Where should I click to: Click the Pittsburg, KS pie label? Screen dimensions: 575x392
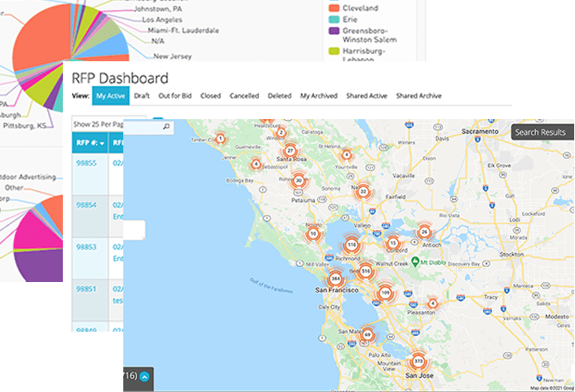(25, 126)
